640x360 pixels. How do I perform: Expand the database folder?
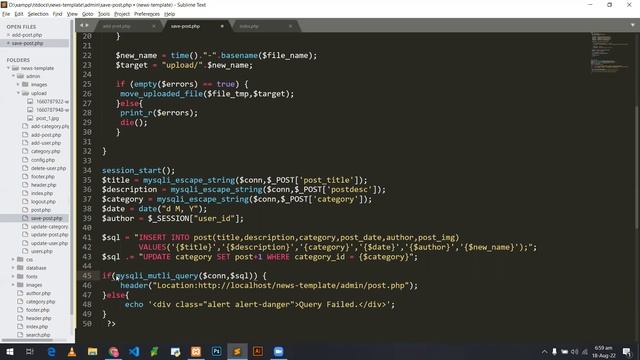pyautogui.click(x=13, y=268)
